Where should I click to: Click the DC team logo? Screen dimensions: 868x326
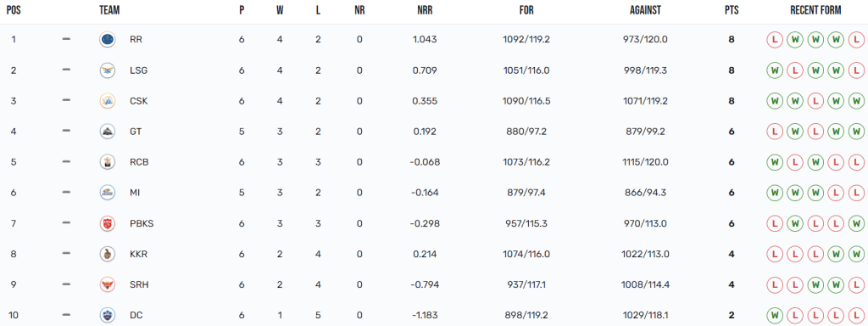107,315
